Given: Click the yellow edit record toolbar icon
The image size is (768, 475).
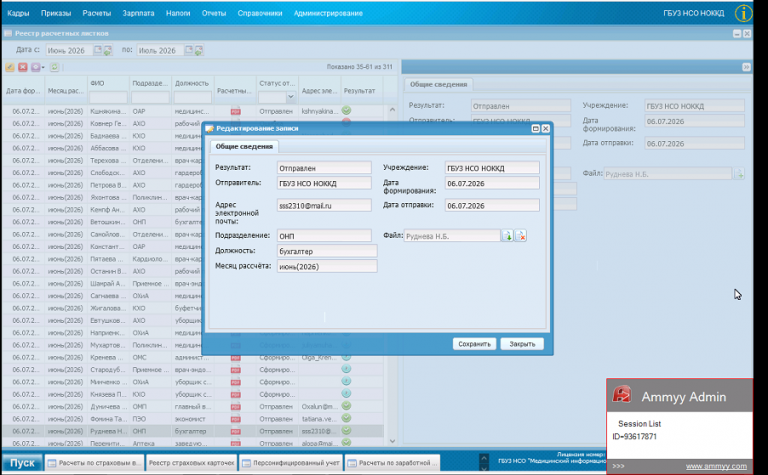Looking at the screenshot, I should (x=10, y=67).
